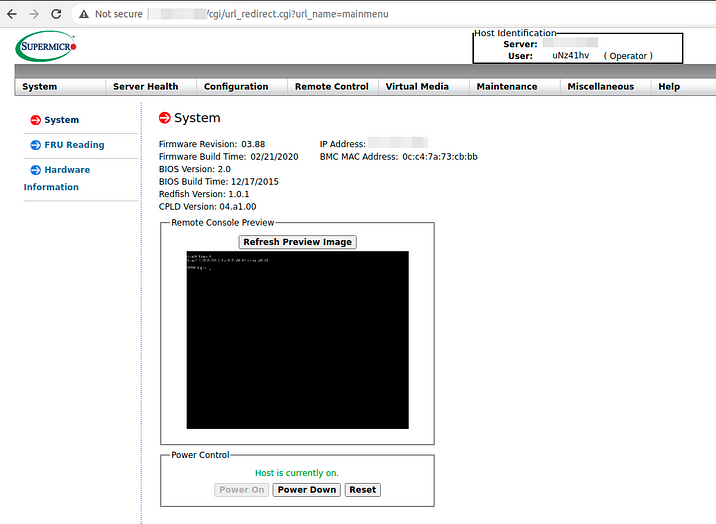Open the Configuration menu

point(236,87)
